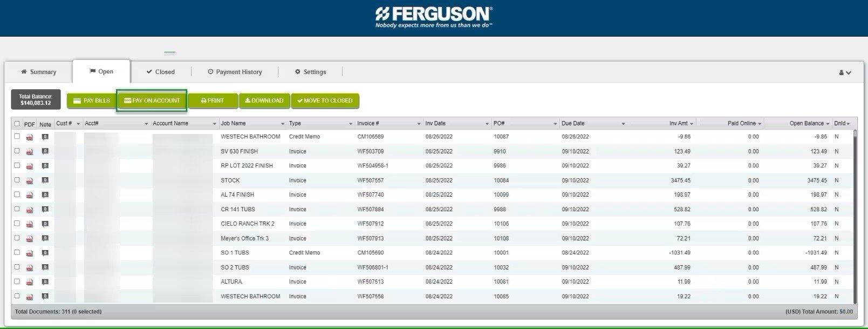868x329 pixels.
Task: Open note icon for AL 74 FINISH row
Action: pos(45,194)
